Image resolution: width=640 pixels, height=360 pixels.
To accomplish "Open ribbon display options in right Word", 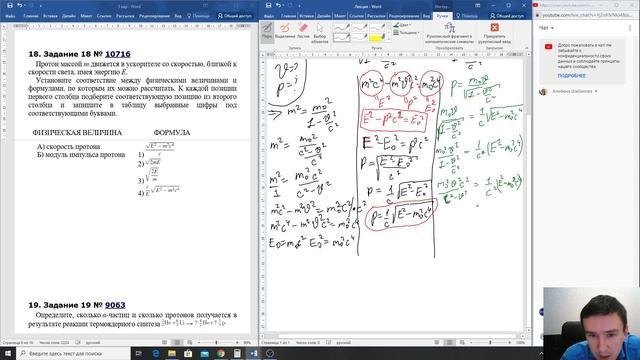I will pyautogui.click(x=478, y=5).
